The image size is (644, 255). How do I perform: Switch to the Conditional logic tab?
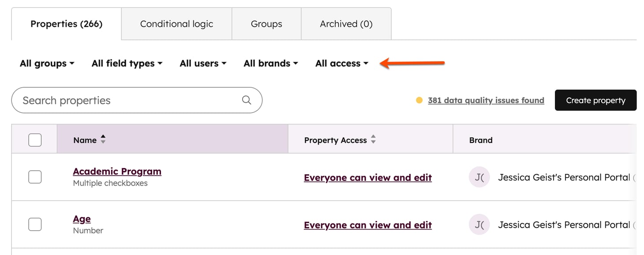point(176,24)
